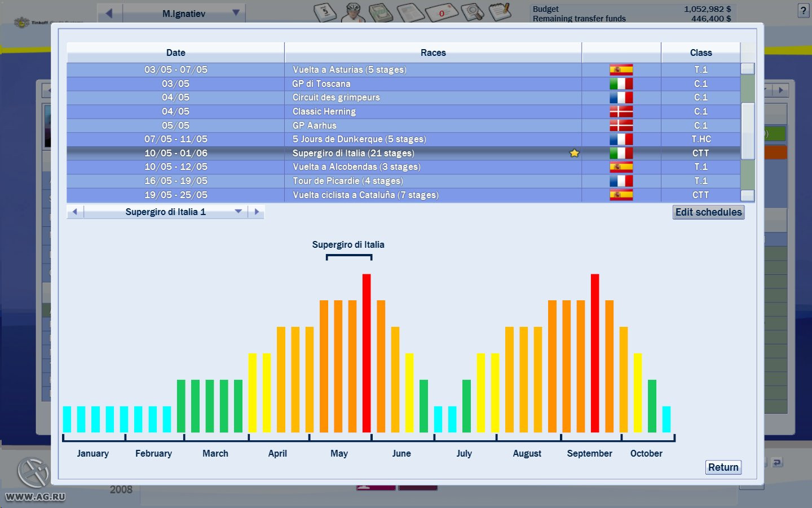Screen dimensions: 812x508
Task: Go to previous rider before M.Ignatiev
Action: [x=109, y=13]
